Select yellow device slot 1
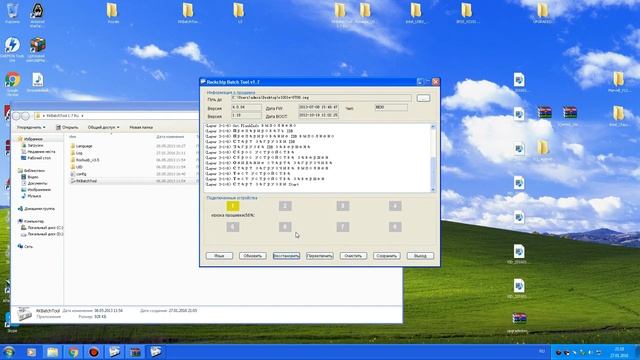 [x=233, y=206]
